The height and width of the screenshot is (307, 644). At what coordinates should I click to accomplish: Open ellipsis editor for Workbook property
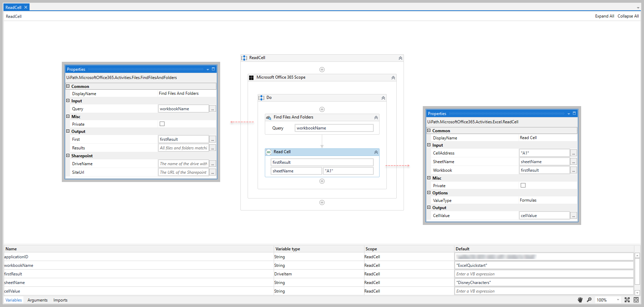(x=574, y=170)
